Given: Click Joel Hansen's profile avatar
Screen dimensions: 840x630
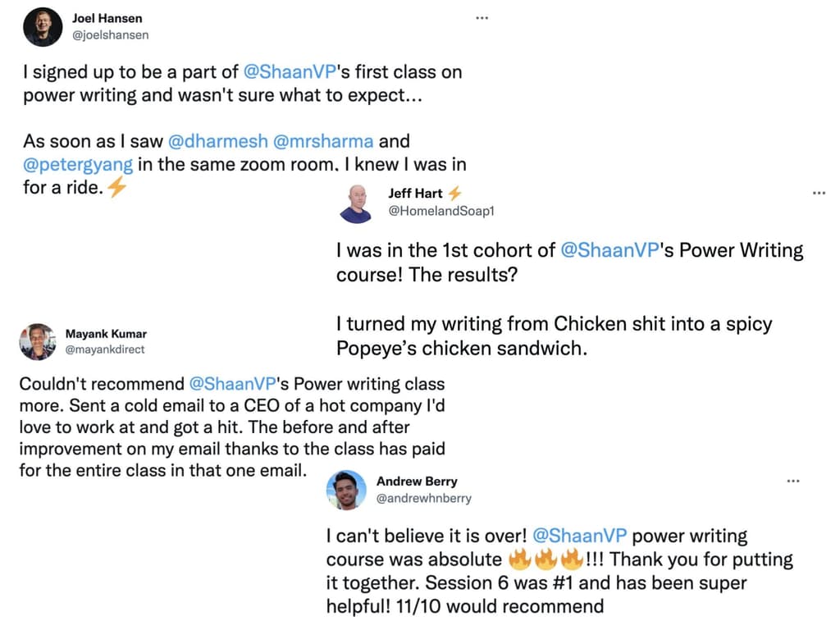Looking at the screenshot, I should click(x=43, y=27).
